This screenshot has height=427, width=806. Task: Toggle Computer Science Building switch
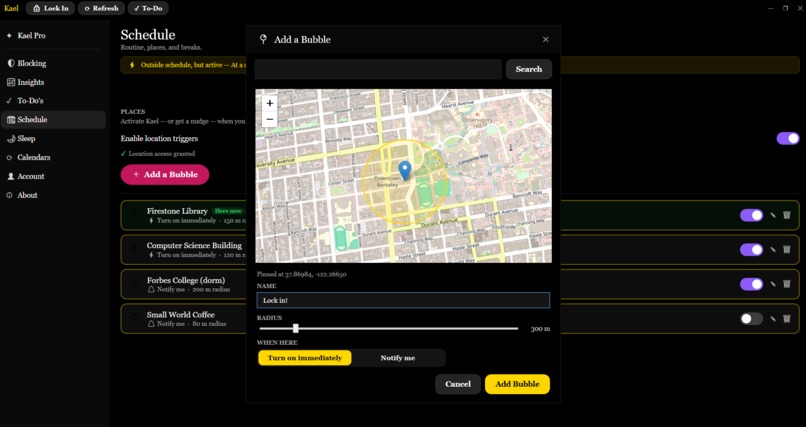click(751, 250)
